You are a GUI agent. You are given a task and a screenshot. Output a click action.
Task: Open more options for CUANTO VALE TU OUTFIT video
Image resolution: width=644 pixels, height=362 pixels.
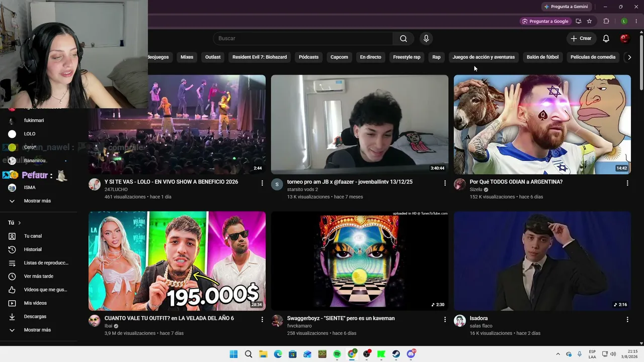262,320
